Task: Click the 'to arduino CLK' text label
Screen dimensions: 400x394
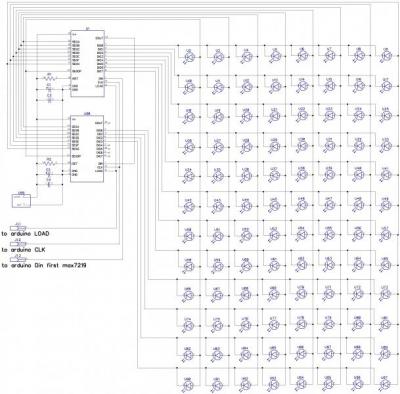Action: click(23, 250)
